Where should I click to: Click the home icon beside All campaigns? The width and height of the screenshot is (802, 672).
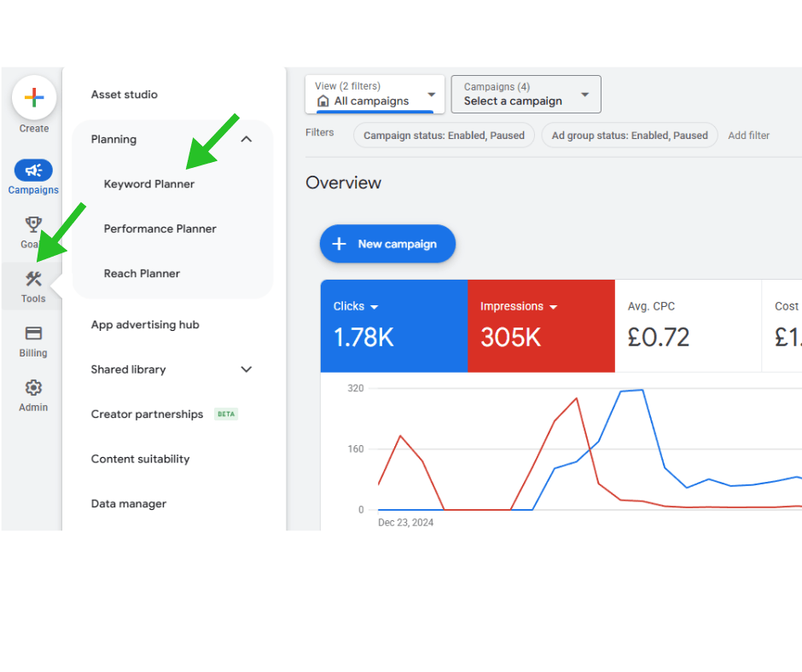(x=323, y=101)
